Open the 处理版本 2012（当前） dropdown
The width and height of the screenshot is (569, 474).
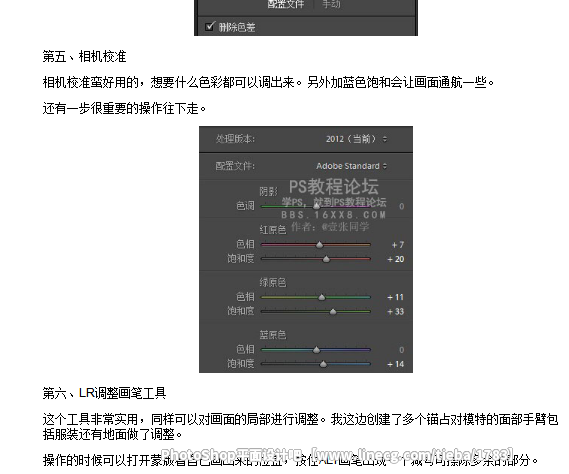pyautogui.click(x=356, y=139)
